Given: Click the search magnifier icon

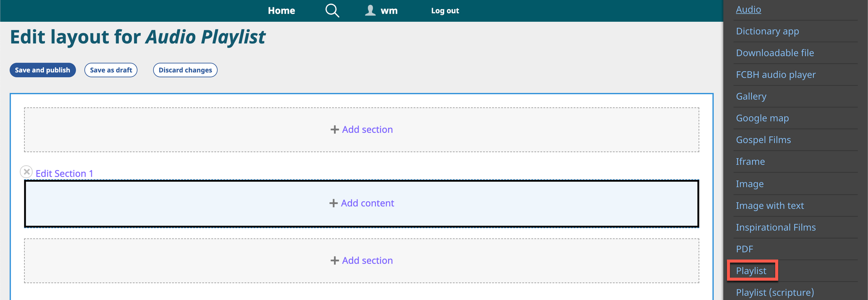Looking at the screenshot, I should coord(332,11).
